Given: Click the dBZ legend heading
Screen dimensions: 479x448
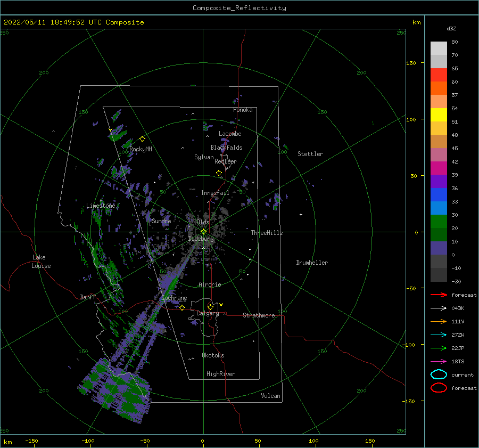Looking at the screenshot, I should pyautogui.click(x=451, y=28).
